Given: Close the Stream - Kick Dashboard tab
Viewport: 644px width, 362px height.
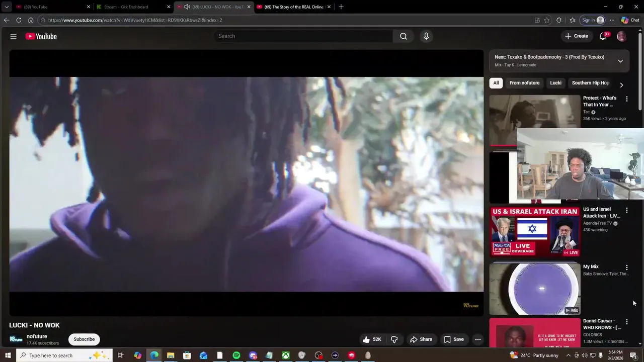Looking at the screenshot, I should 169,7.
